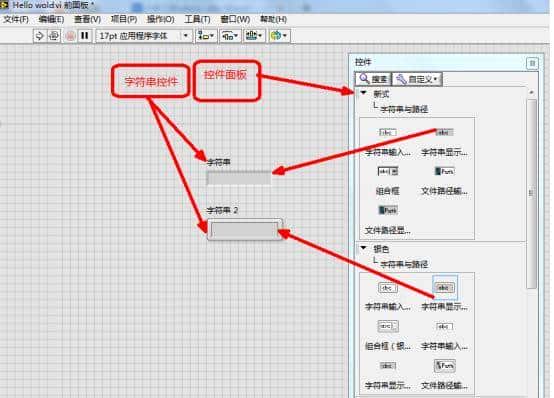Image resolution: width=554 pixels, height=398 pixels.
Task: Select 字符串显示 icon beside 文件路径输 in 银色
Action: point(388,365)
